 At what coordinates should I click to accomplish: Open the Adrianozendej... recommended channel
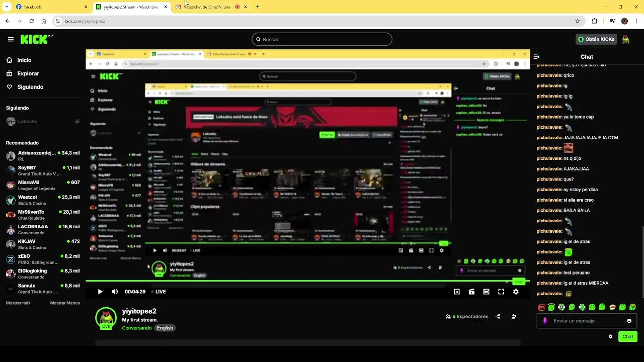43,156
